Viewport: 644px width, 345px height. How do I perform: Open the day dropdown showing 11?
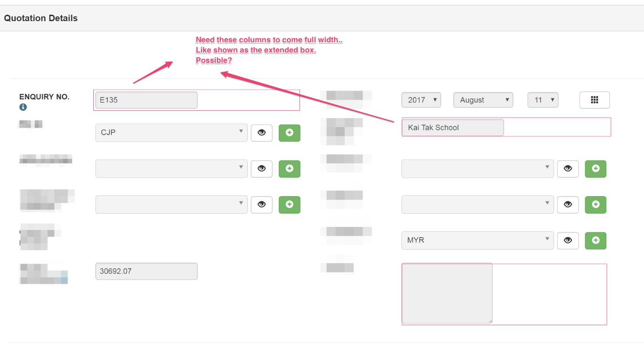click(543, 100)
